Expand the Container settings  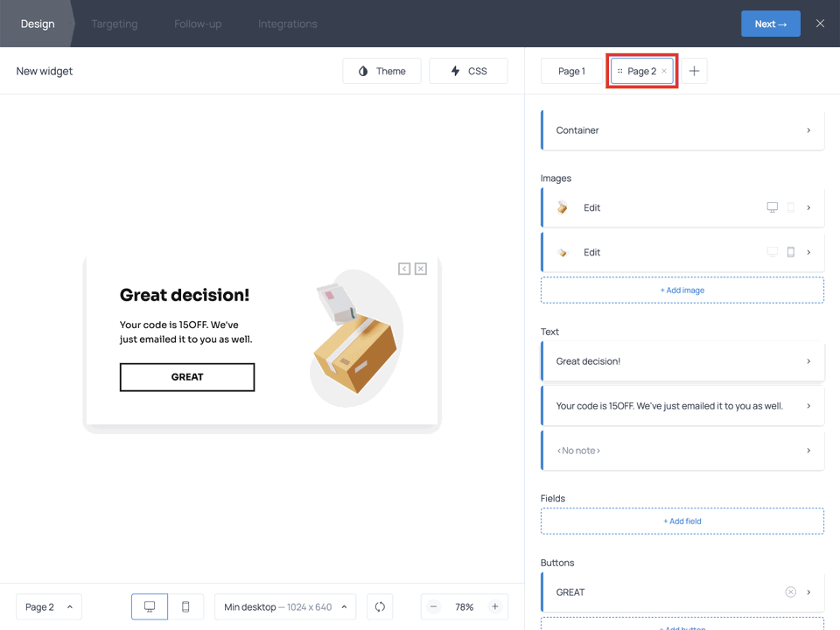(x=682, y=129)
